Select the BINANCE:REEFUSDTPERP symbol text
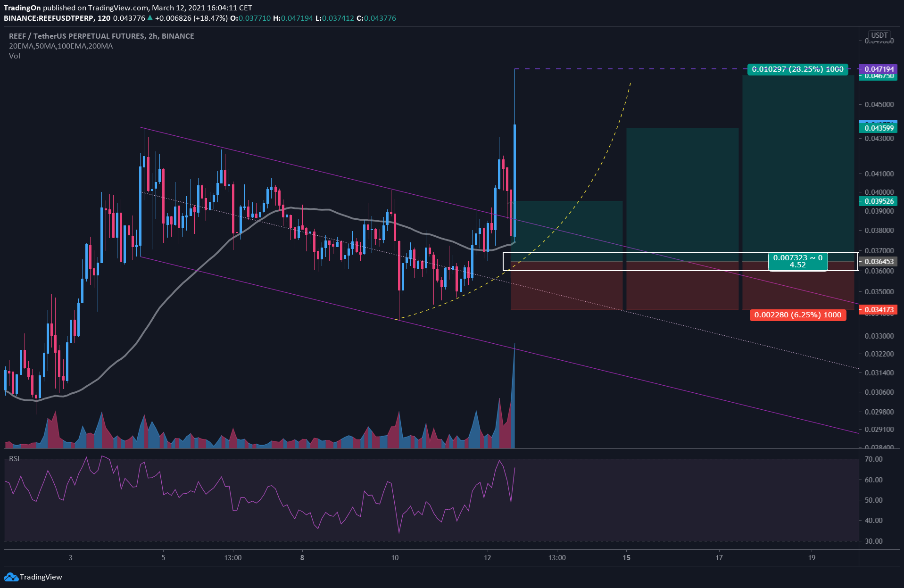The width and height of the screenshot is (904, 588). tap(49, 18)
